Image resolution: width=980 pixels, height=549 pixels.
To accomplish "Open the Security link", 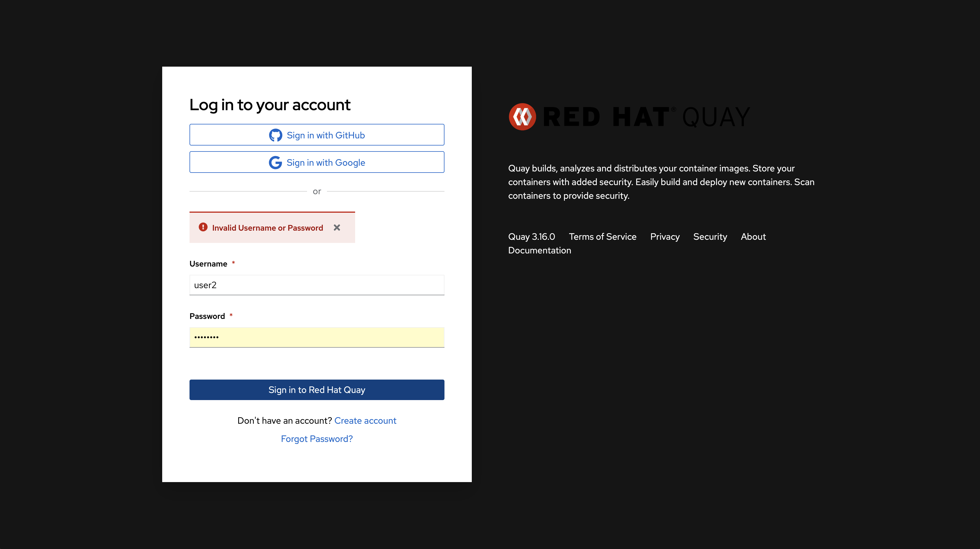I will (710, 237).
